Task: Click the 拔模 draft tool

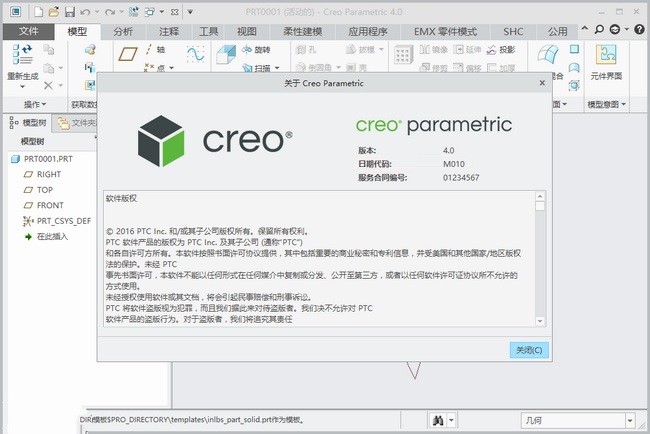Action: 360,50
